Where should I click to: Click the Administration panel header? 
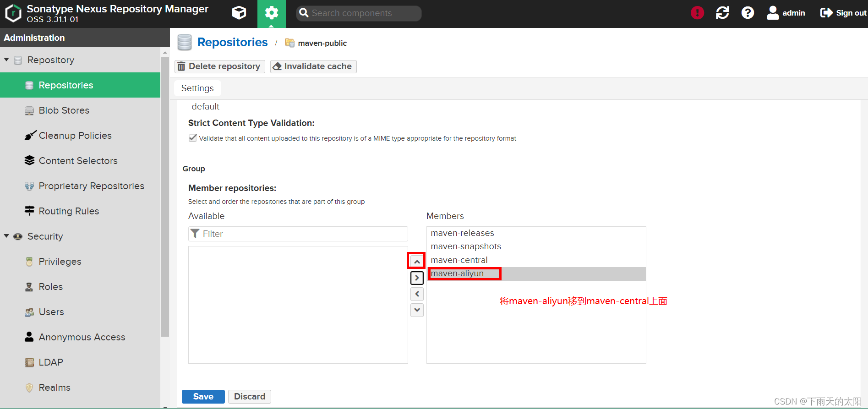[85, 38]
